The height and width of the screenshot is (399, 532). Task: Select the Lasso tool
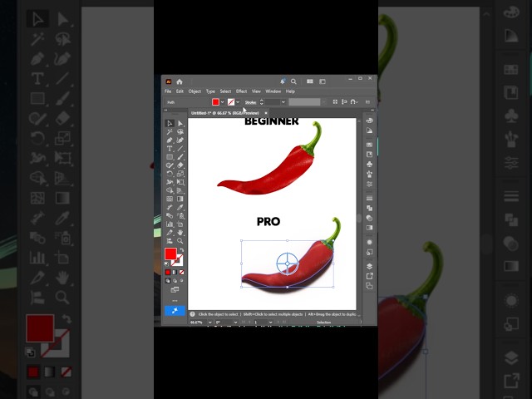tap(180, 132)
